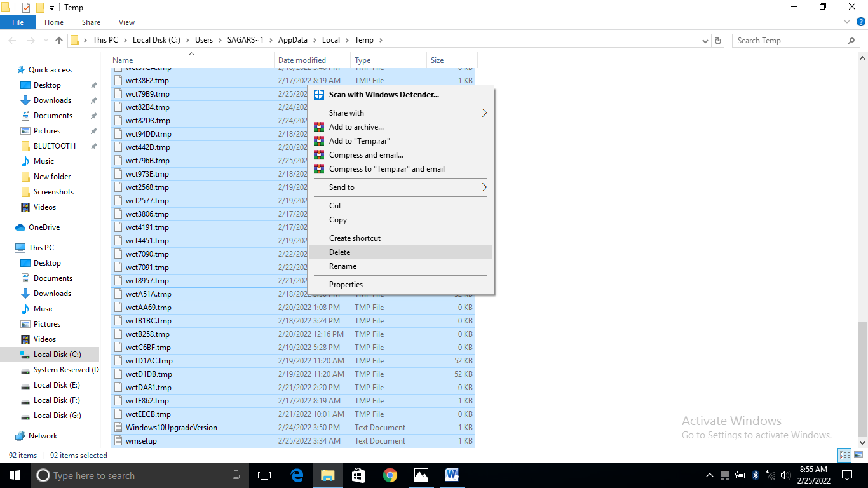The height and width of the screenshot is (488, 868).
Task: Select Local Disk (E:) in sidebar
Action: [x=57, y=385]
